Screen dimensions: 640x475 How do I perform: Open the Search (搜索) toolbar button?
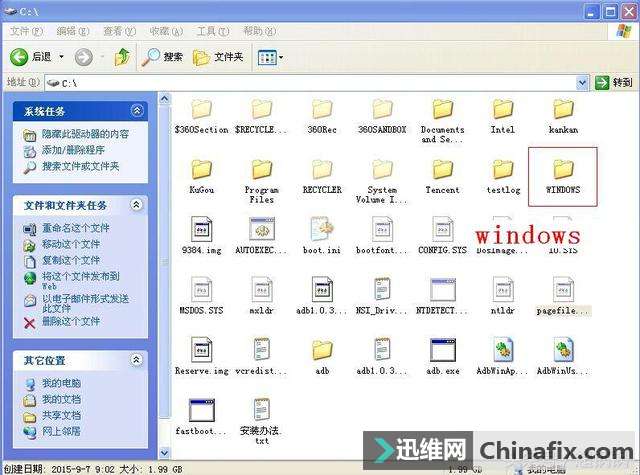(162, 57)
